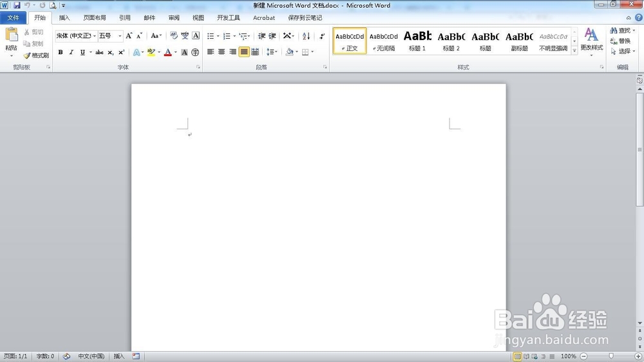
Task: Click the vertical scrollbar on the document
Action: click(639, 149)
